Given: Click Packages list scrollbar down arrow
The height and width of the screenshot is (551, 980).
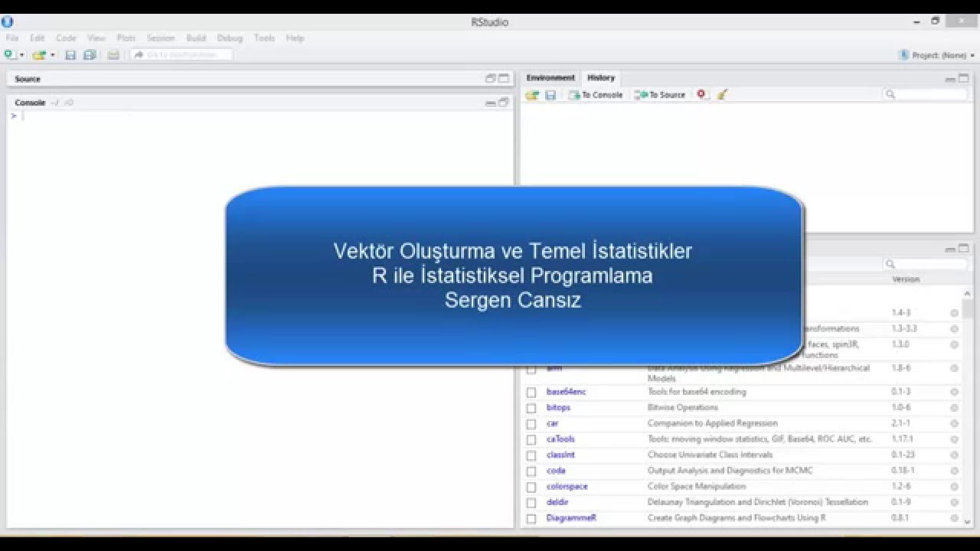Looking at the screenshot, I should point(968,522).
